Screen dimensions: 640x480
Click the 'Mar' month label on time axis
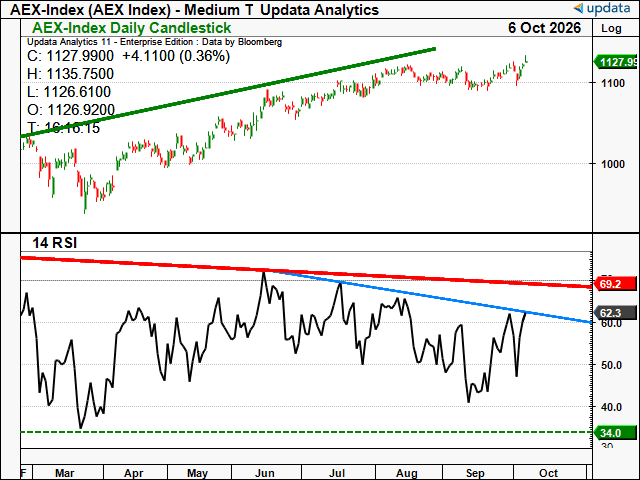64,473
